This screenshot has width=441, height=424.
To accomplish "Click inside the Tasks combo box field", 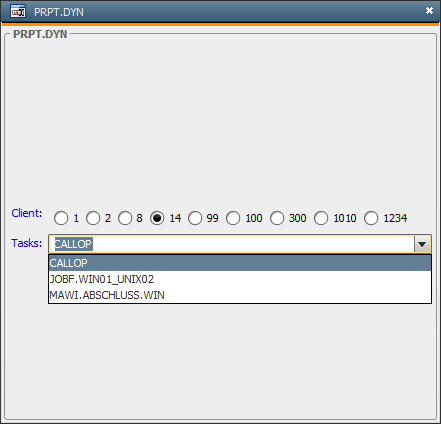I will (231, 244).
